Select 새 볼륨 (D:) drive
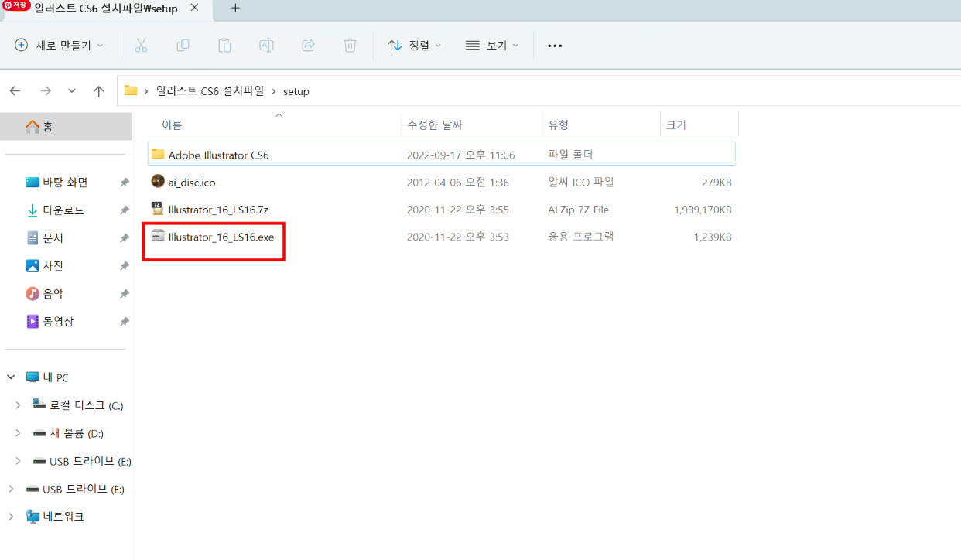Screen dimensions: 961x560 [68, 433]
